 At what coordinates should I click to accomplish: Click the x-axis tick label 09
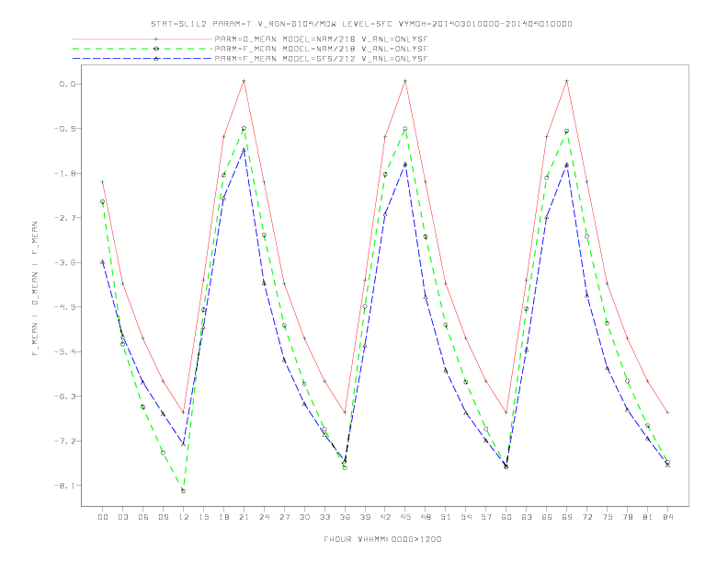point(163,517)
